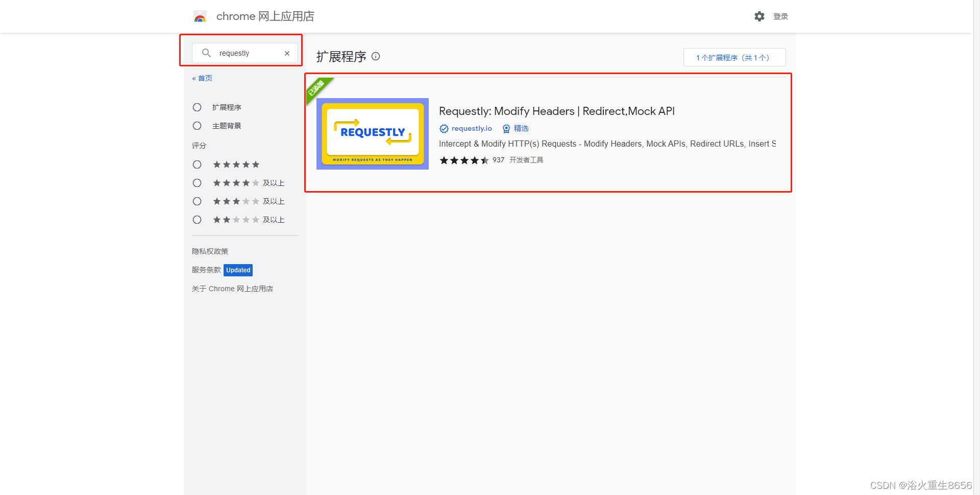Click the Chrome Web Store rainbow logo
The height and width of the screenshot is (495, 980).
click(x=200, y=17)
